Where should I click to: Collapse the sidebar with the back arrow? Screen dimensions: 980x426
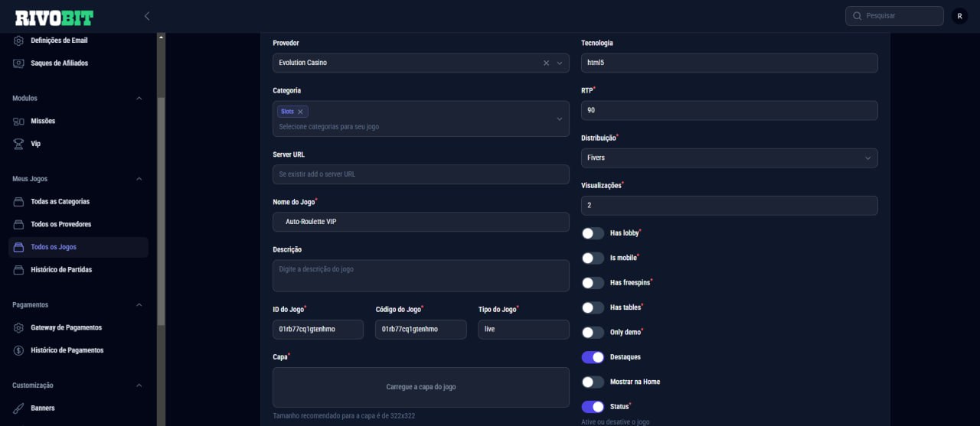tap(147, 16)
